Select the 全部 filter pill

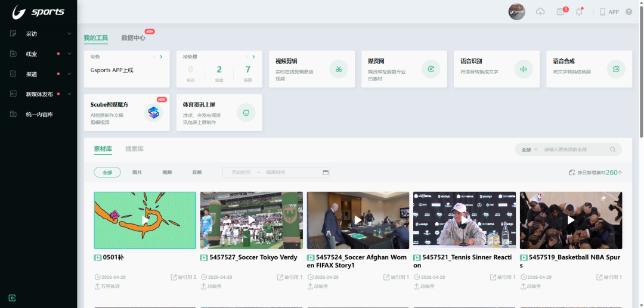click(107, 172)
